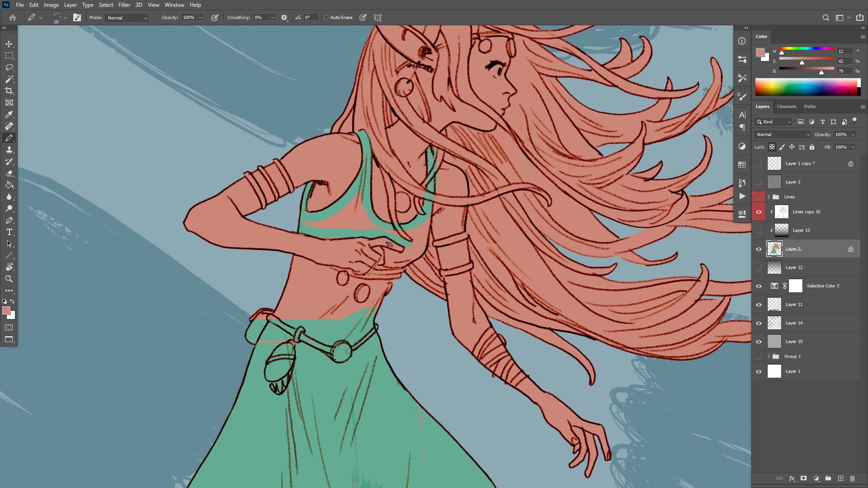868x488 pixels.
Task: Select the Zoom tool
Action: pos(9,279)
